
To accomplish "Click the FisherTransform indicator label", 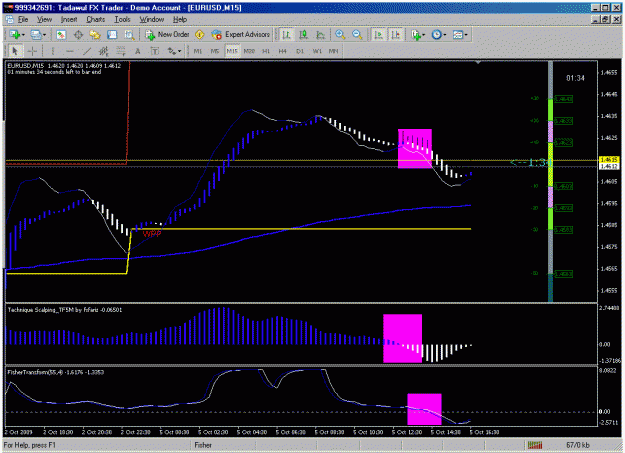I will tap(55, 372).
